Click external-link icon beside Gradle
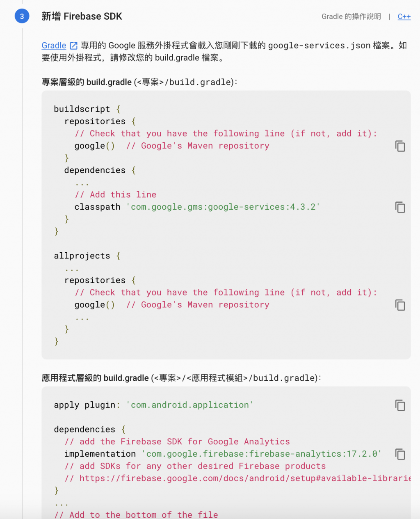The width and height of the screenshot is (420, 519). [x=73, y=46]
